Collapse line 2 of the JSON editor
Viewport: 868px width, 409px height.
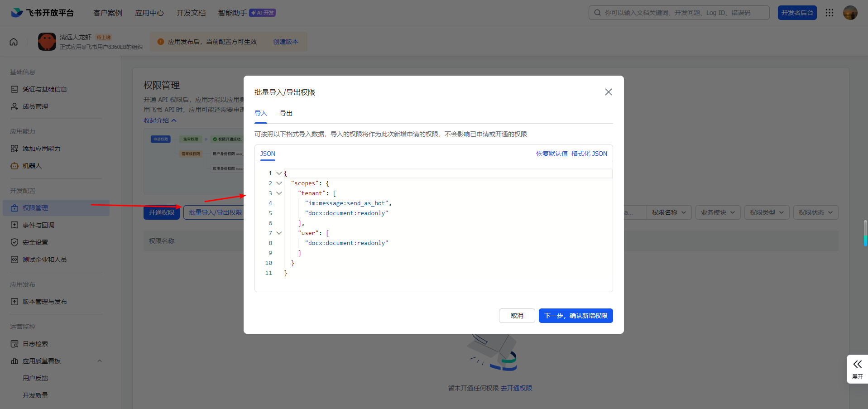click(x=279, y=183)
